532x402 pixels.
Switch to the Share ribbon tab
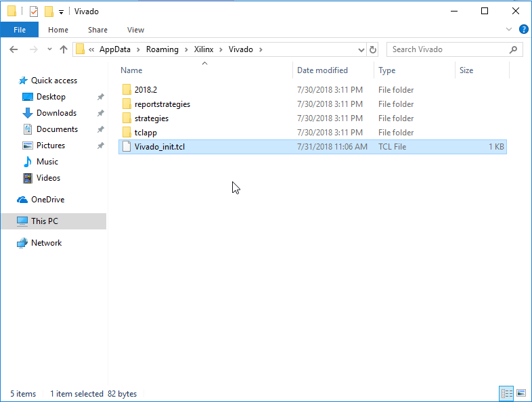point(97,30)
